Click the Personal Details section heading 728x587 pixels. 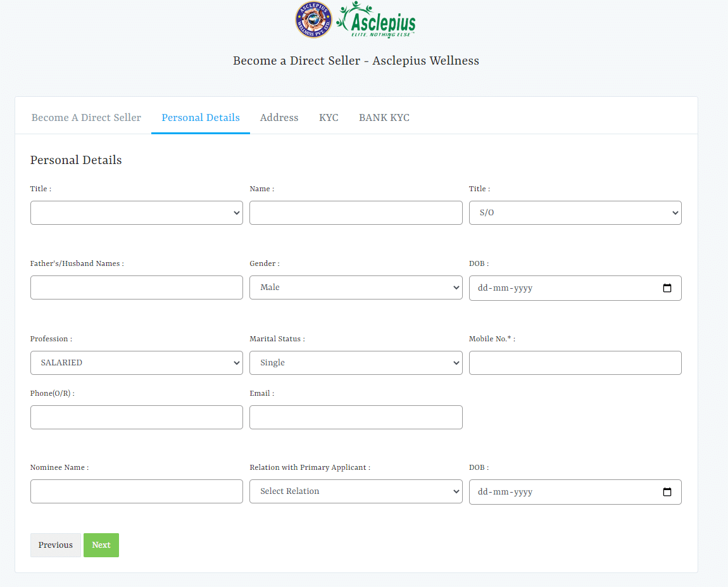tap(76, 160)
